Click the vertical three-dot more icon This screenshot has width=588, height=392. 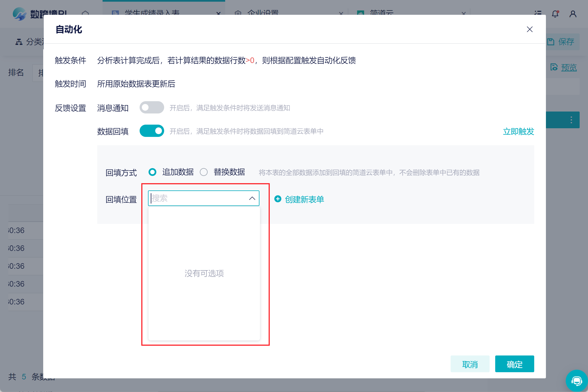571,120
